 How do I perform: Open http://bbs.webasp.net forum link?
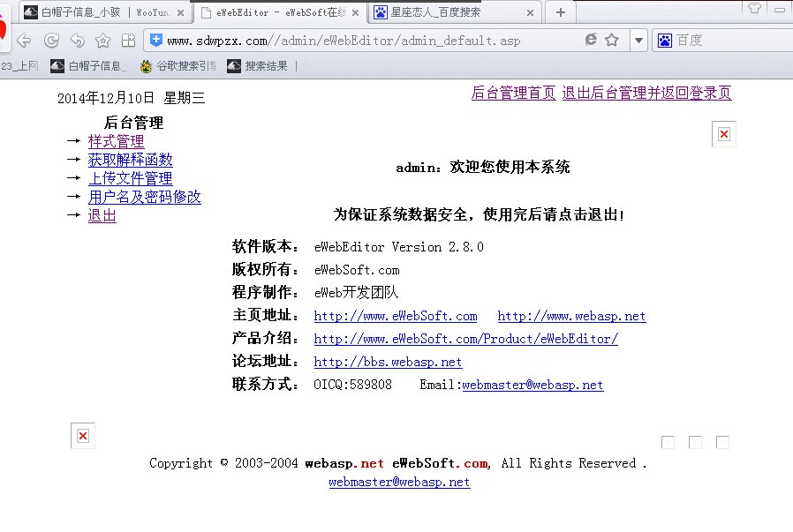(388, 363)
